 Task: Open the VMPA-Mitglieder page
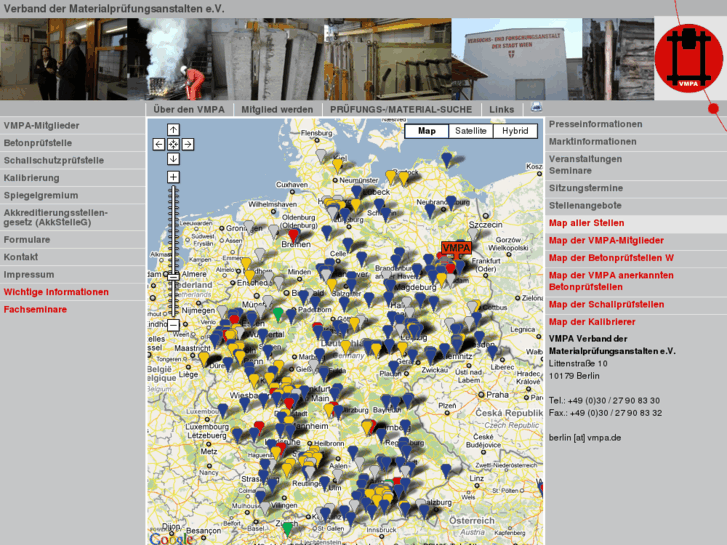pos(72,126)
